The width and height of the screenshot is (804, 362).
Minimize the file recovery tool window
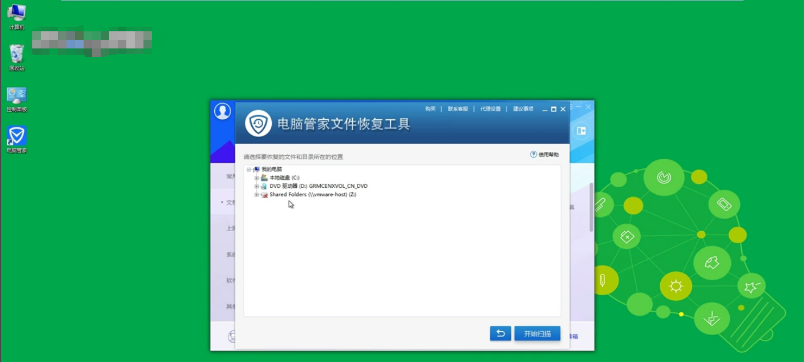point(545,109)
